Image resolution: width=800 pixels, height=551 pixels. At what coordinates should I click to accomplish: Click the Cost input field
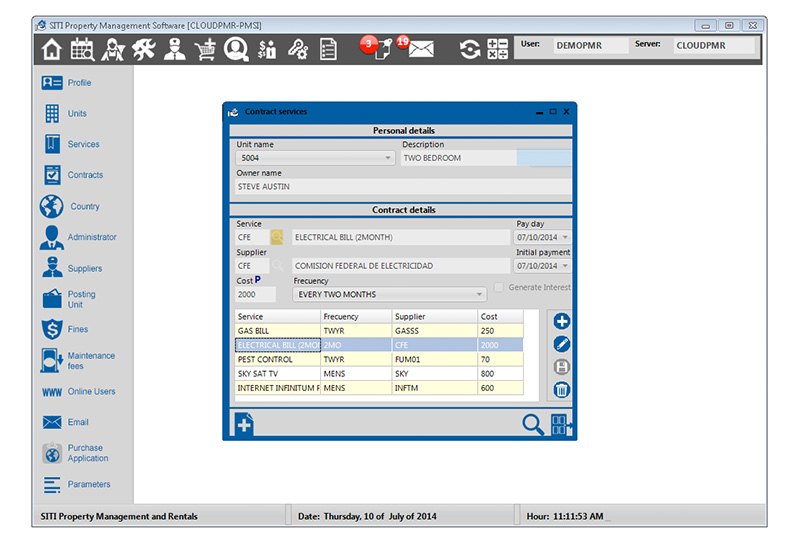pyautogui.click(x=255, y=295)
